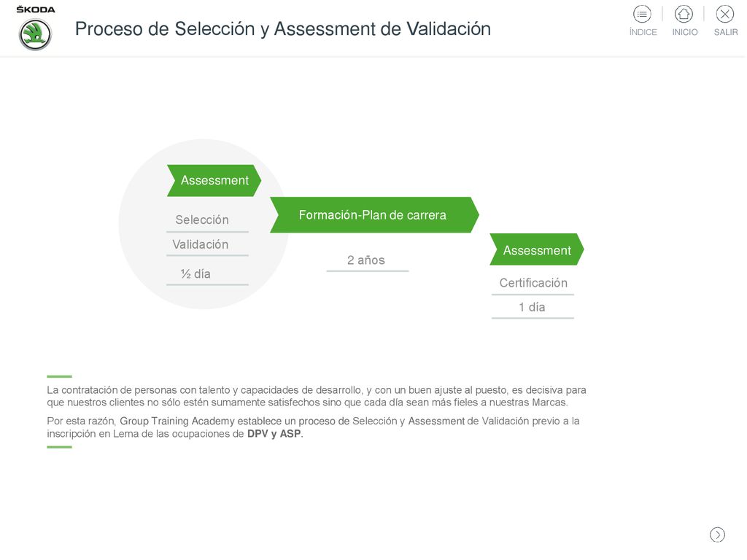Click the ŠKODA wordmark text

point(36,9)
